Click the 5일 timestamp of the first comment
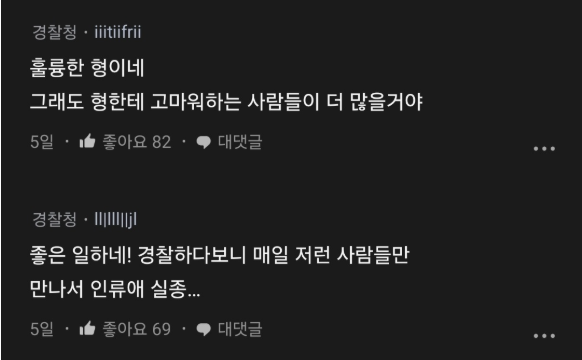Screen dimensions: 582x360 [x=42, y=142]
